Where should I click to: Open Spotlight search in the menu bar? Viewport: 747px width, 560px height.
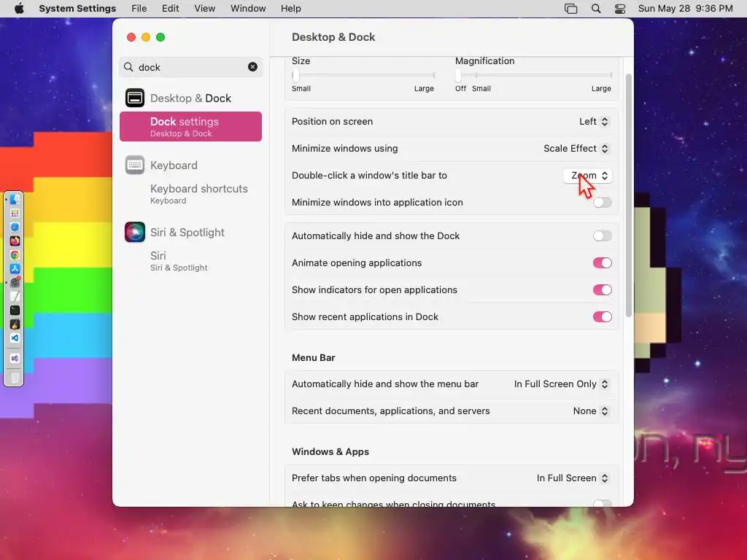pyautogui.click(x=595, y=9)
